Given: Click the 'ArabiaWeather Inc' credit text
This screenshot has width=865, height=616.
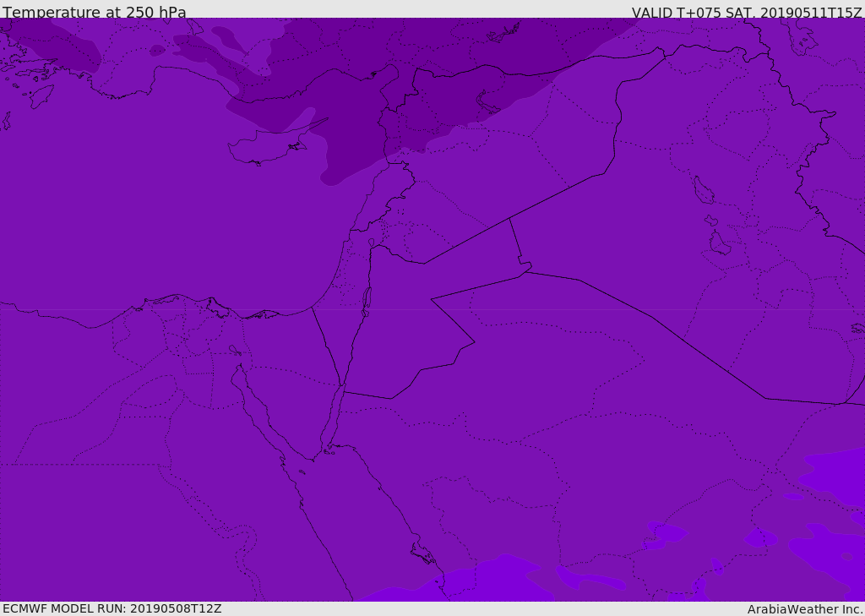Looking at the screenshot, I should click(804, 609).
